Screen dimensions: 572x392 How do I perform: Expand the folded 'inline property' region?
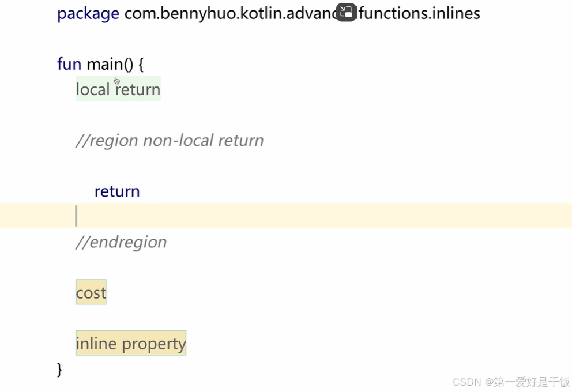coord(130,343)
